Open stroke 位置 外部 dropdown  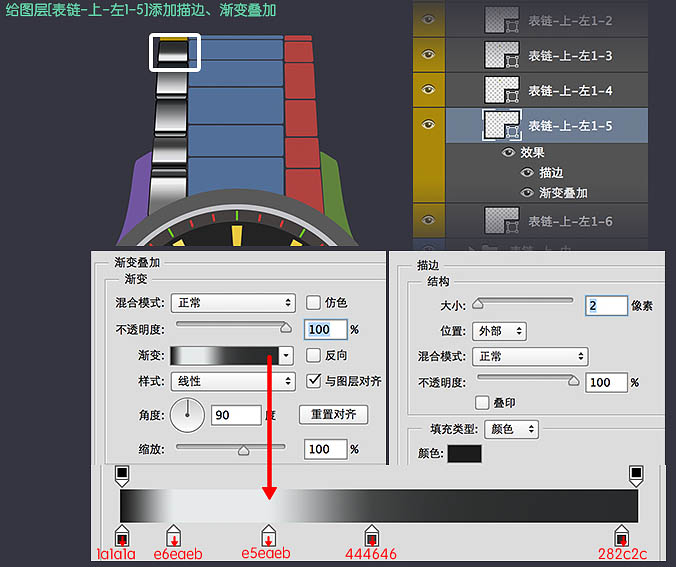tap(499, 331)
